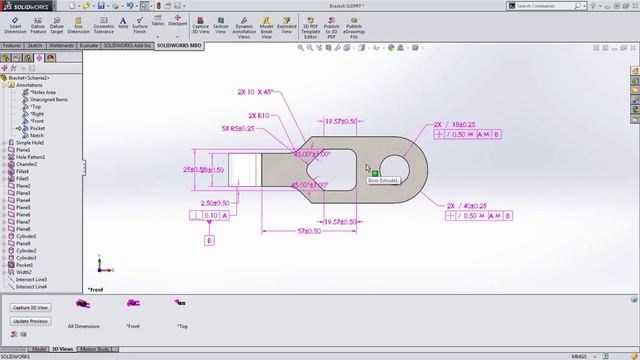The image size is (640, 360).
Task: Select Cylinder1 in the tree
Action: (26, 236)
